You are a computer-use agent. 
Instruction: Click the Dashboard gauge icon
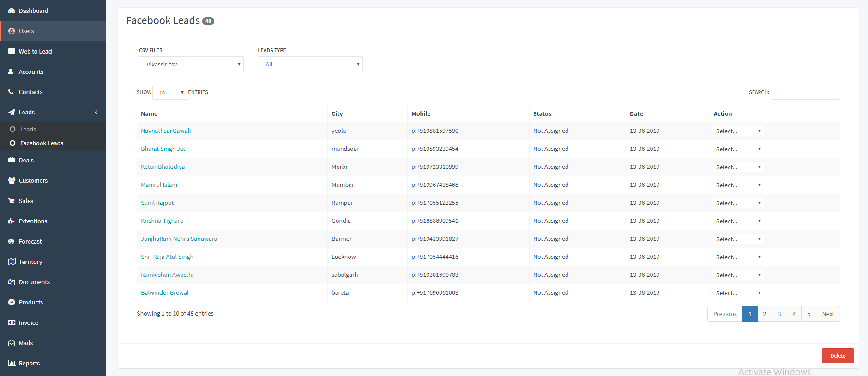point(12,11)
